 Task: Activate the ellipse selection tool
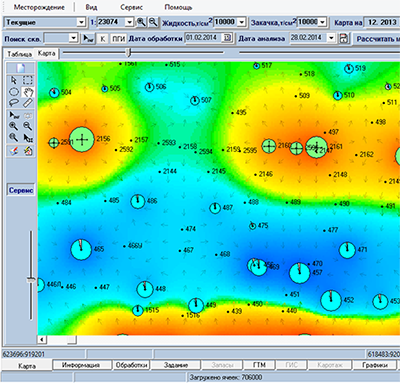[x=14, y=92]
